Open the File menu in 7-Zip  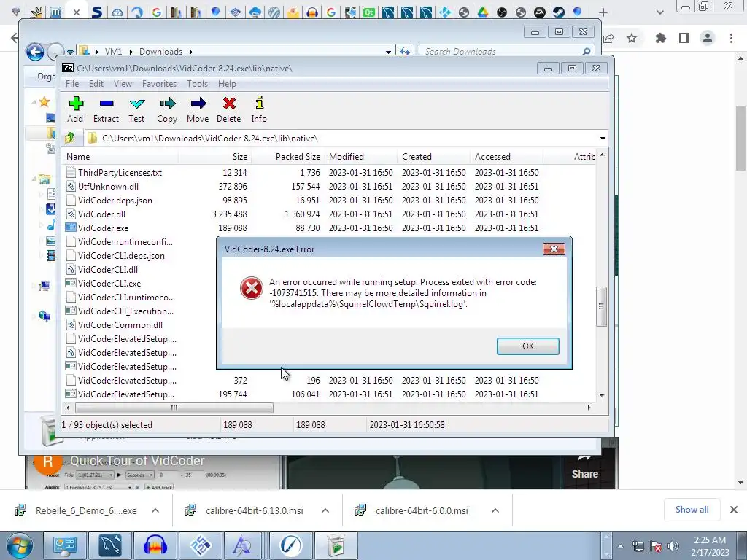(72, 84)
